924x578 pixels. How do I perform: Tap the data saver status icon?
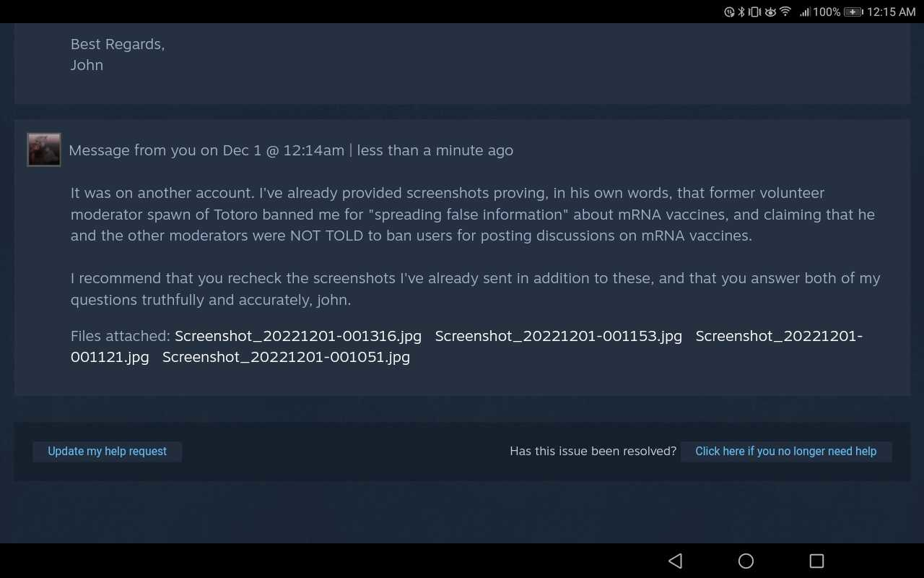(x=730, y=12)
